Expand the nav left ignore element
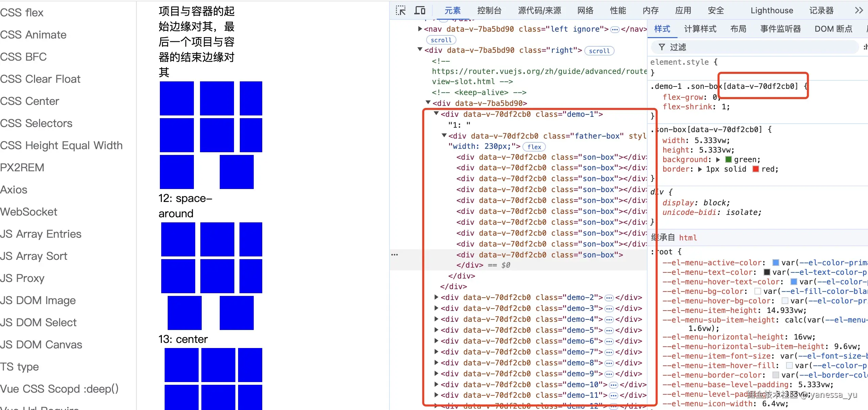868x410 pixels. [x=420, y=29]
